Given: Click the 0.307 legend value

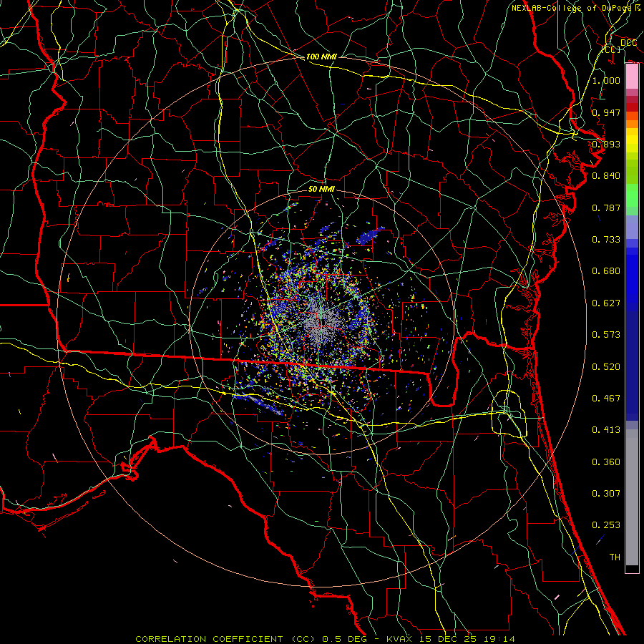Looking at the screenshot, I should point(606,494).
